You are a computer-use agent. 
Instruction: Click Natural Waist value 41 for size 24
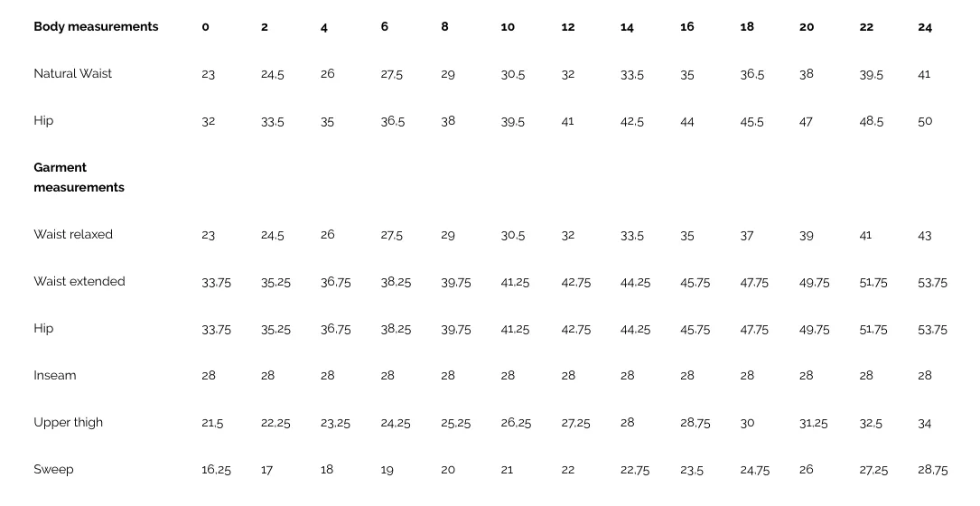924,74
